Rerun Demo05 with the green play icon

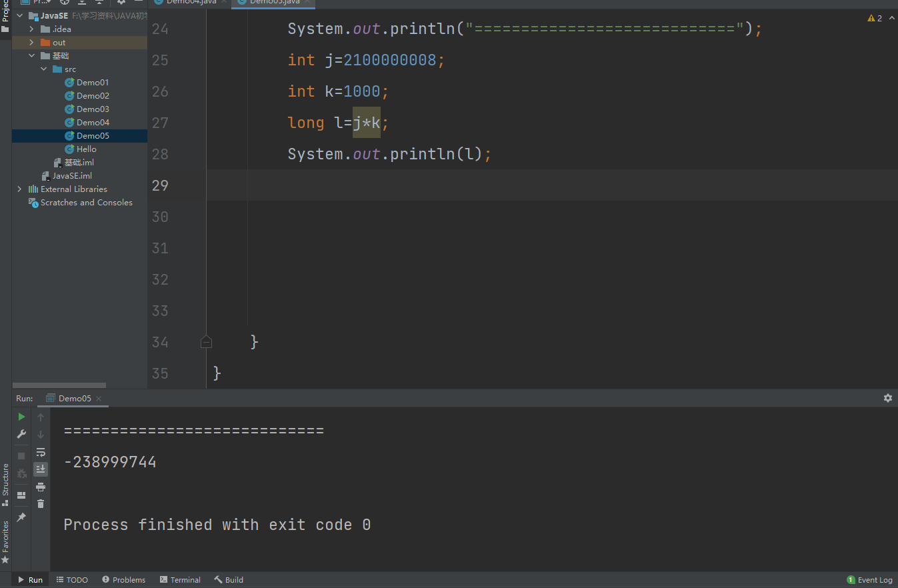click(21, 417)
